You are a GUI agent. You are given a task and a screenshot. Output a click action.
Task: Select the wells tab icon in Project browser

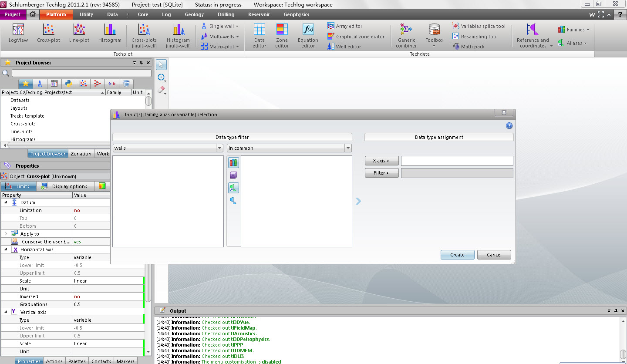click(40, 84)
